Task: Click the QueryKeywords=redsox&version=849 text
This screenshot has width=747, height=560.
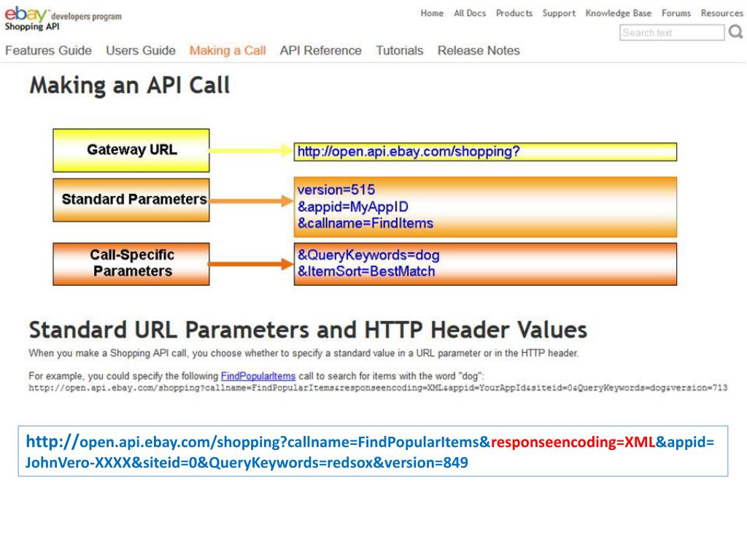Action: click(338, 462)
